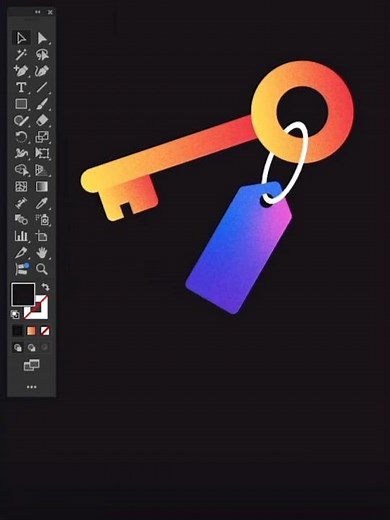Viewport: 390px width, 520px height.
Task: Select the Symbol Sprayer tool
Action: pyautogui.click(x=42, y=219)
